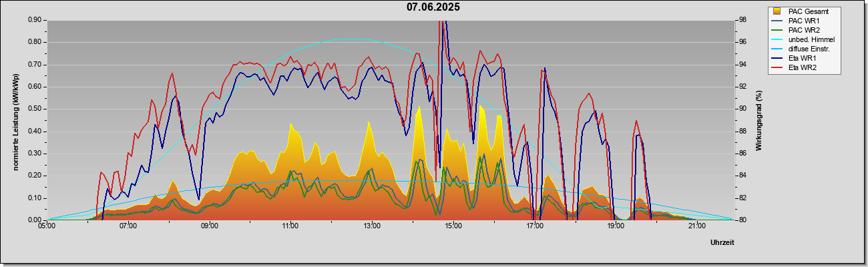Click the normierte Leistung axis label
Image resolution: width=868 pixels, height=267 pixels.
tap(15, 120)
